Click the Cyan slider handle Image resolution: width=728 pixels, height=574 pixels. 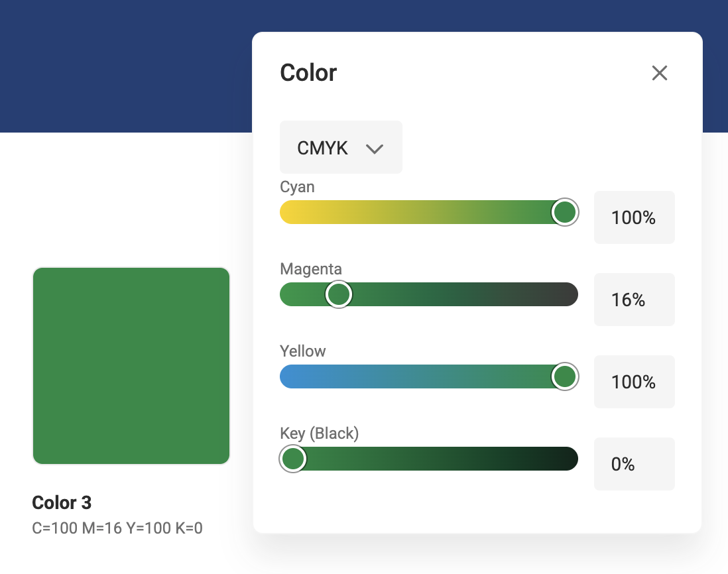click(564, 212)
